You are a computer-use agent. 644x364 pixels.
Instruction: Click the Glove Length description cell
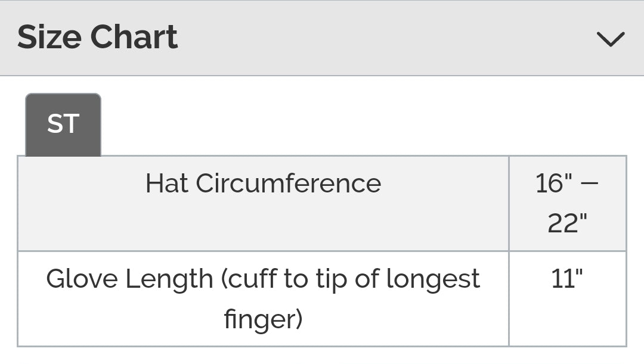[264, 298]
